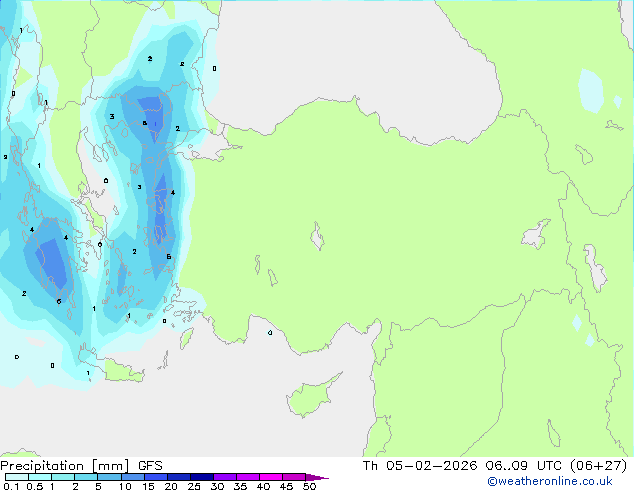Click the Sea of Marmara
This screenshot has height=490, width=634.
(207, 148)
